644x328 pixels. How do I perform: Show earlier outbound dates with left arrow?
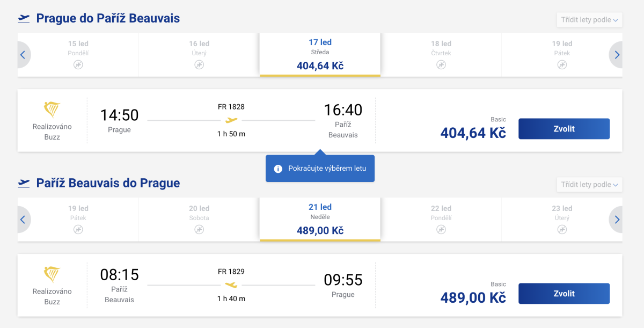coord(23,55)
